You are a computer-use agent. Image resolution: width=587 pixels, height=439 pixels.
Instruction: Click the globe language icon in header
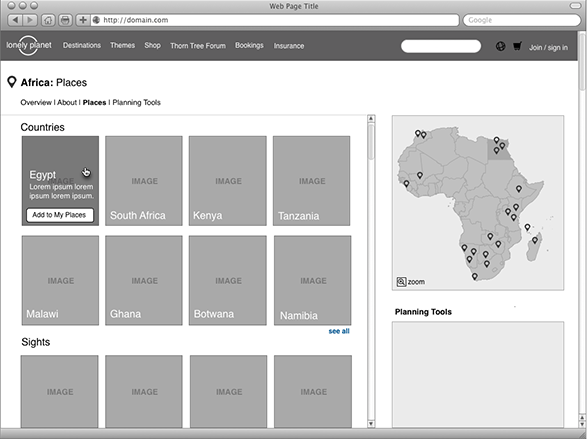501,46
